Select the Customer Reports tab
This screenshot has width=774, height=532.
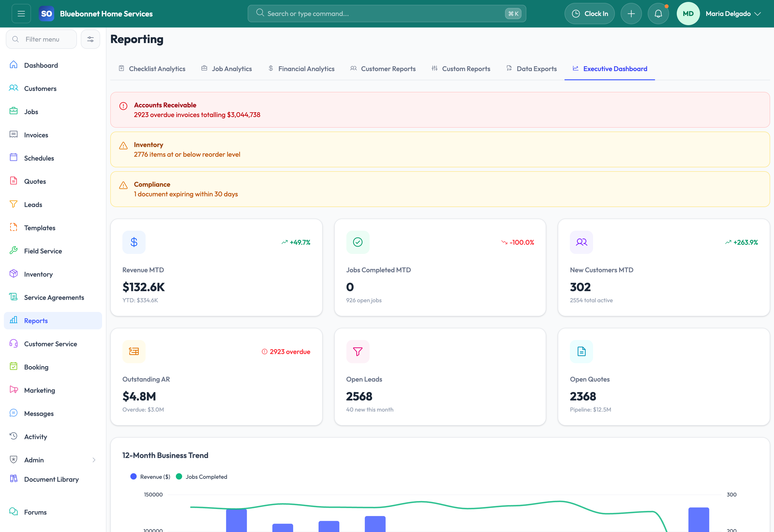coord(383,69)
